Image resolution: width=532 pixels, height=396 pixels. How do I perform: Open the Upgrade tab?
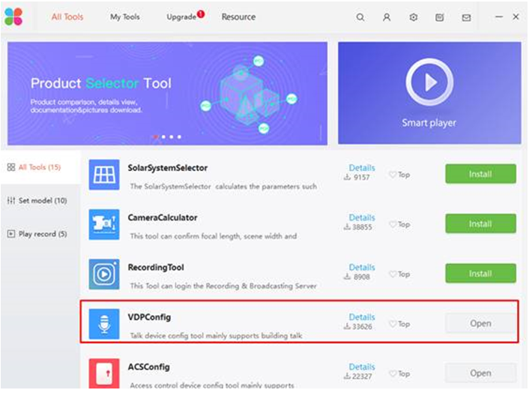tap(181, 17)
